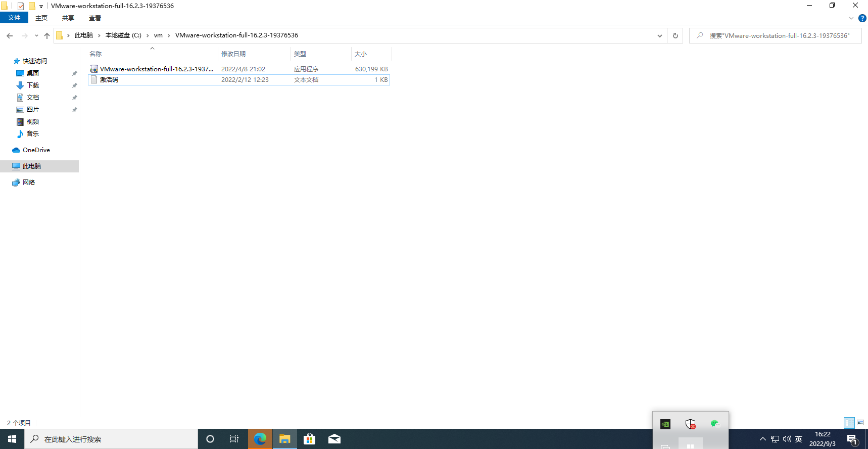Open Mail app from taskbar

(334, 439)
